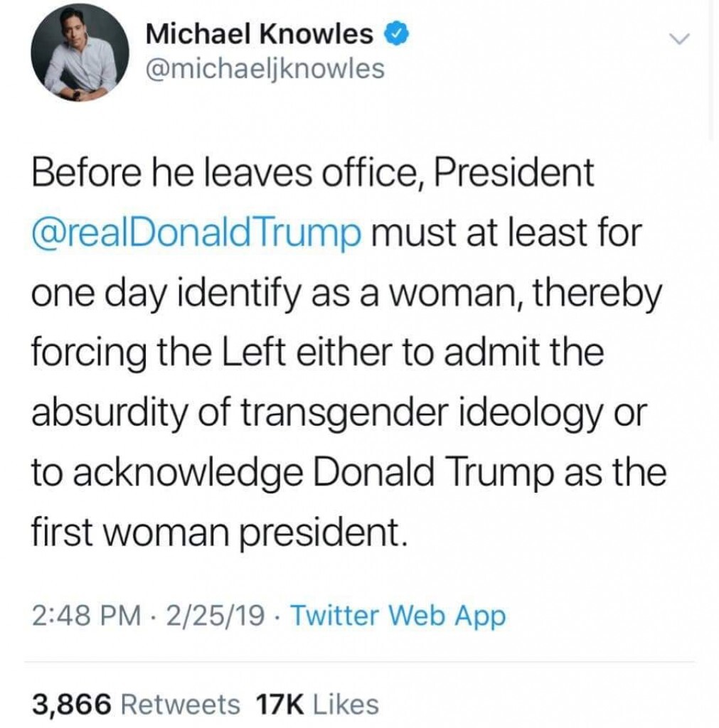Click the 'forcing the Left either' line
Screen dimensions: 719x728
click(318, 352)
